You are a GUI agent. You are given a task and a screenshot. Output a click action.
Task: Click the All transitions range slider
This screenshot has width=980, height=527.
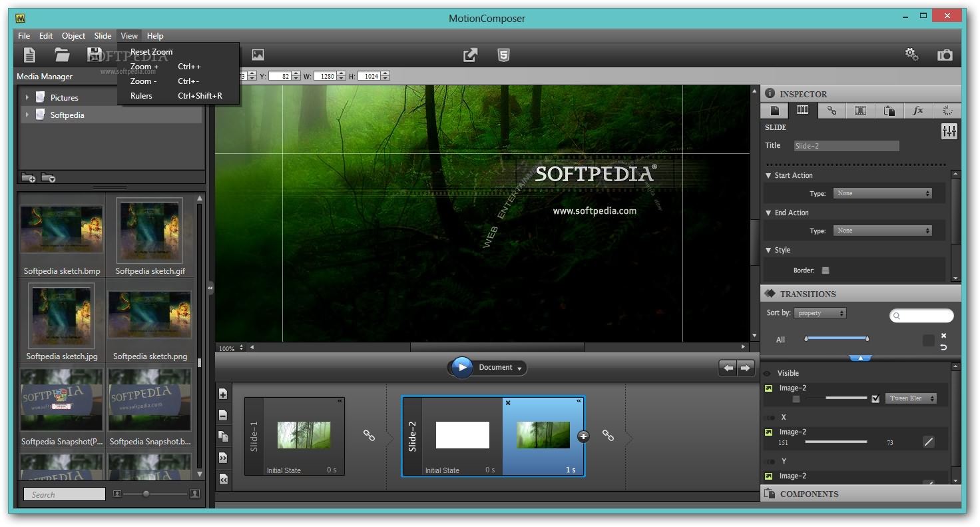(836, 339)
